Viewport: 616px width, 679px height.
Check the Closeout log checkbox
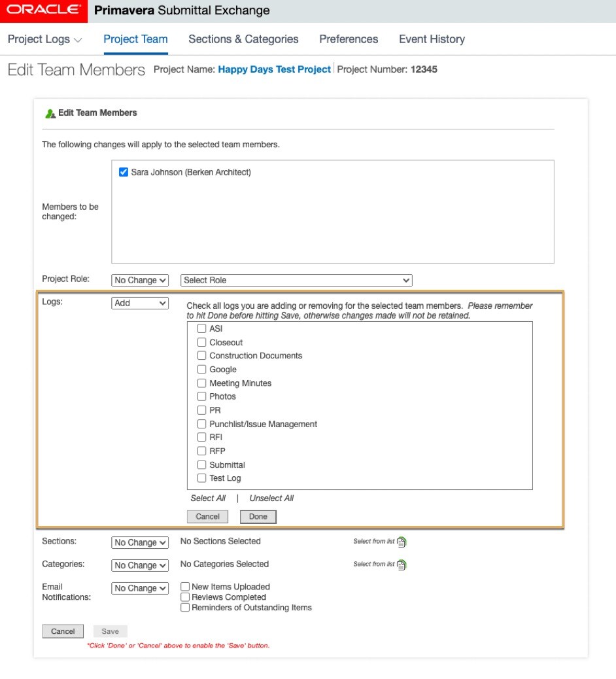(202, 342)
